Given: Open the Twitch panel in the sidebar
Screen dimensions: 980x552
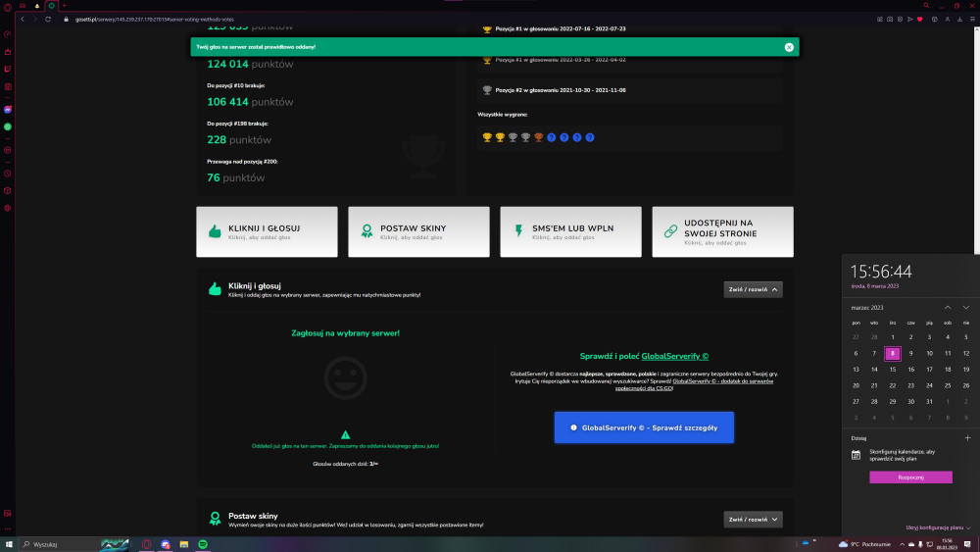Looking at the screenshot, I should point(8,69).
